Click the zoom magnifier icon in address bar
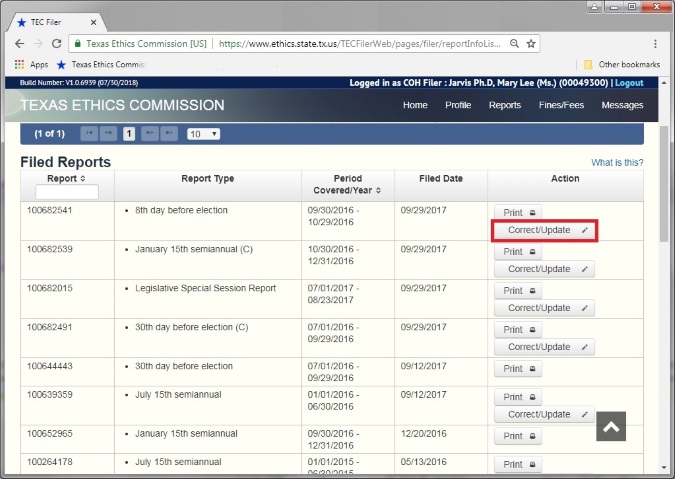Image resolution: width=675 pixels, height=479 pixels. (513, 44)
